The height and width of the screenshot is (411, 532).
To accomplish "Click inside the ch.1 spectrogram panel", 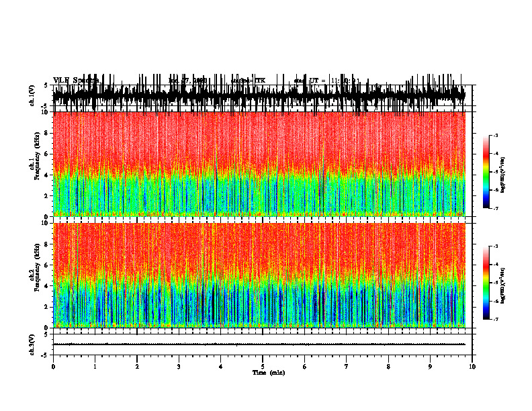I will pyautogui.click(x=259, y=164).
